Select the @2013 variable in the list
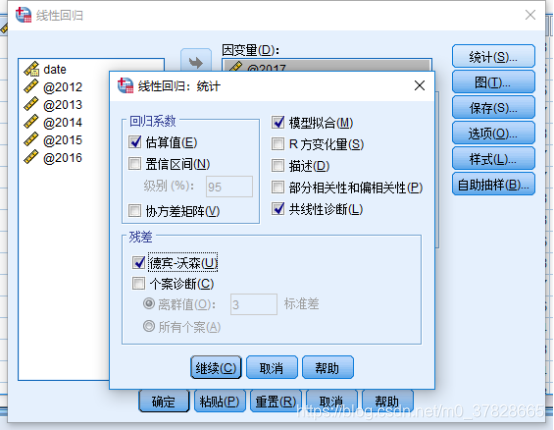 point(63,105)
